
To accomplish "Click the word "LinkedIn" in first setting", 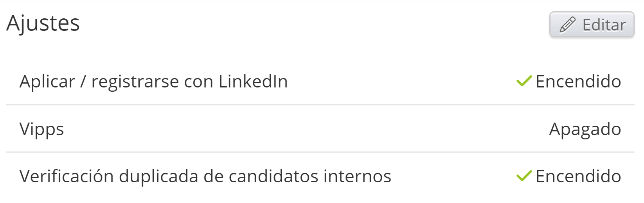I will tap(253, 82).
